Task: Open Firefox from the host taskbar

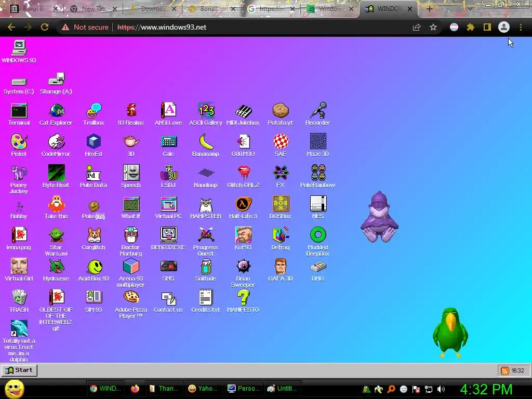Action: point(135,389)
